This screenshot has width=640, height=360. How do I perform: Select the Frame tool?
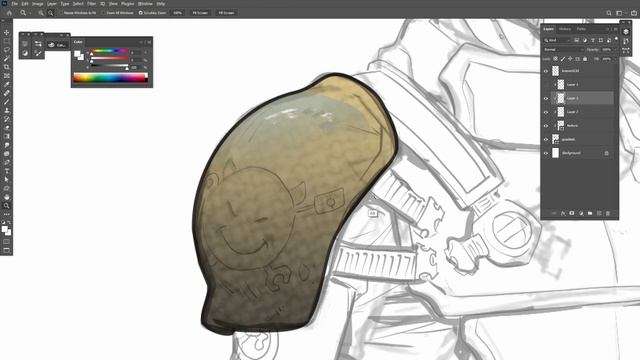pyautogui.click(x=7, y=76)
